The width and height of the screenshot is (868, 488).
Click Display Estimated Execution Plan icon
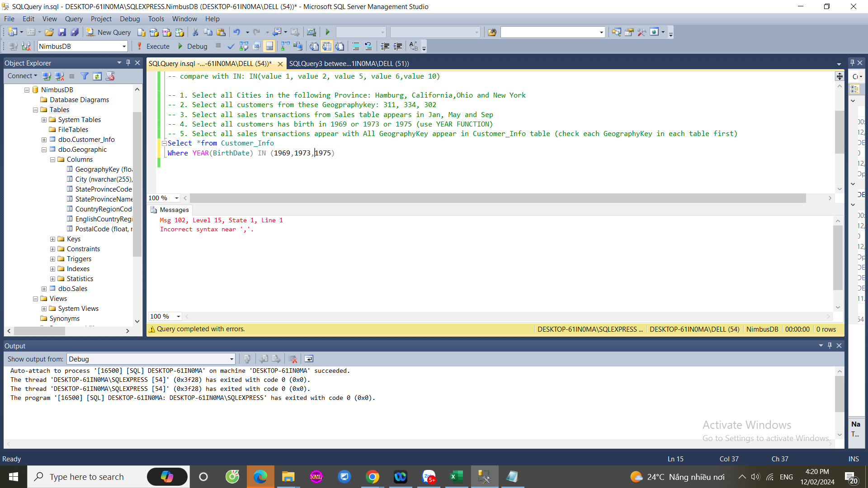point(244,46)
